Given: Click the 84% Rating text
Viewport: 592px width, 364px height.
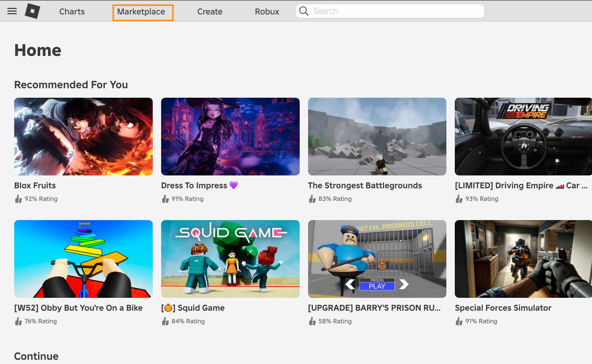Looking at the screenshot, I should tap(188, 321).
